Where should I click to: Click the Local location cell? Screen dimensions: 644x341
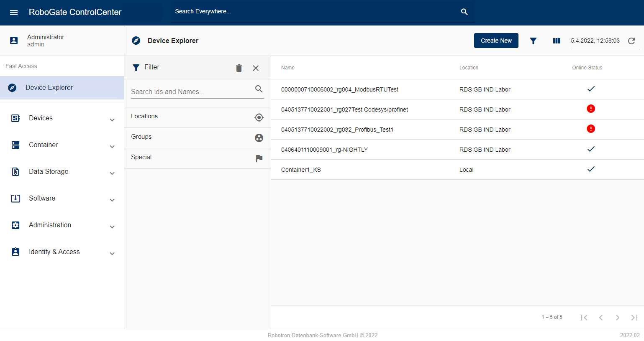(467, 170)
